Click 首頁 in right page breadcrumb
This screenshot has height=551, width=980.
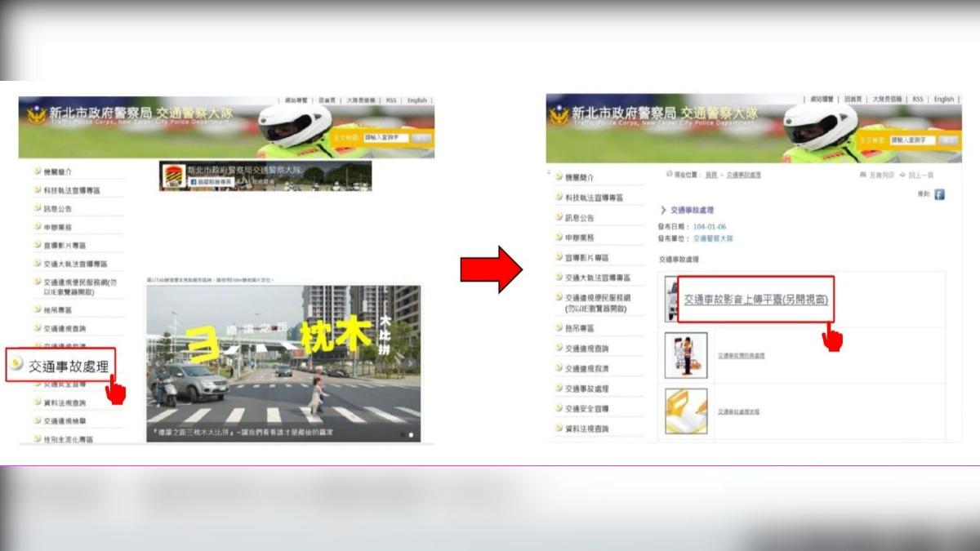coord(711,175)
